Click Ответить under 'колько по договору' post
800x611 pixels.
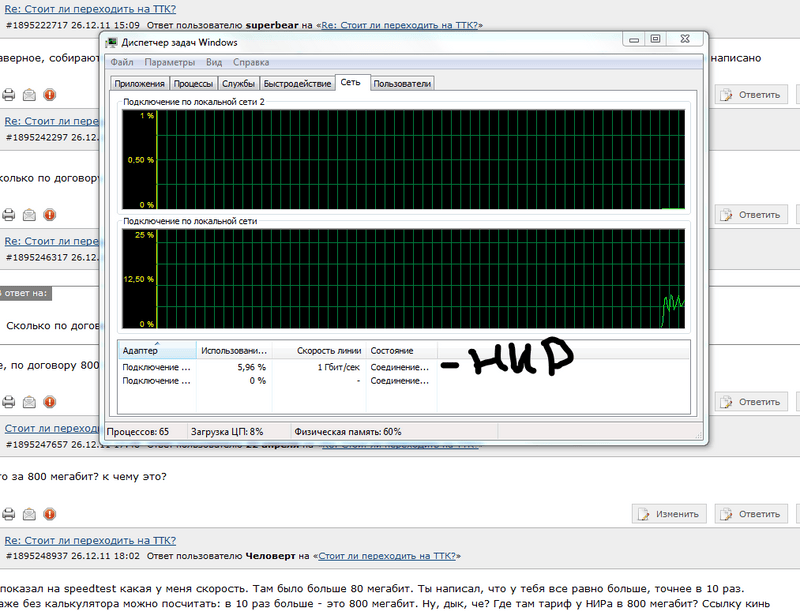click(751, 215)
